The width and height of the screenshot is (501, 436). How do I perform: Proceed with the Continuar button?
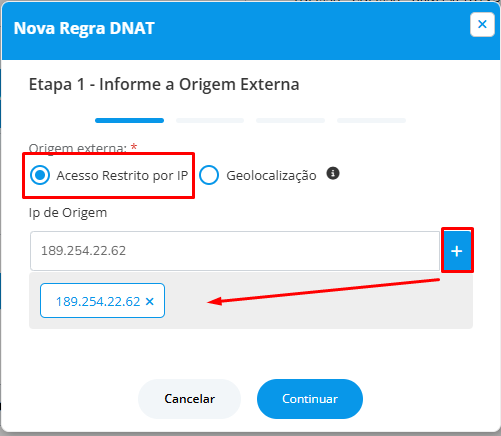[x=310, y=399]
